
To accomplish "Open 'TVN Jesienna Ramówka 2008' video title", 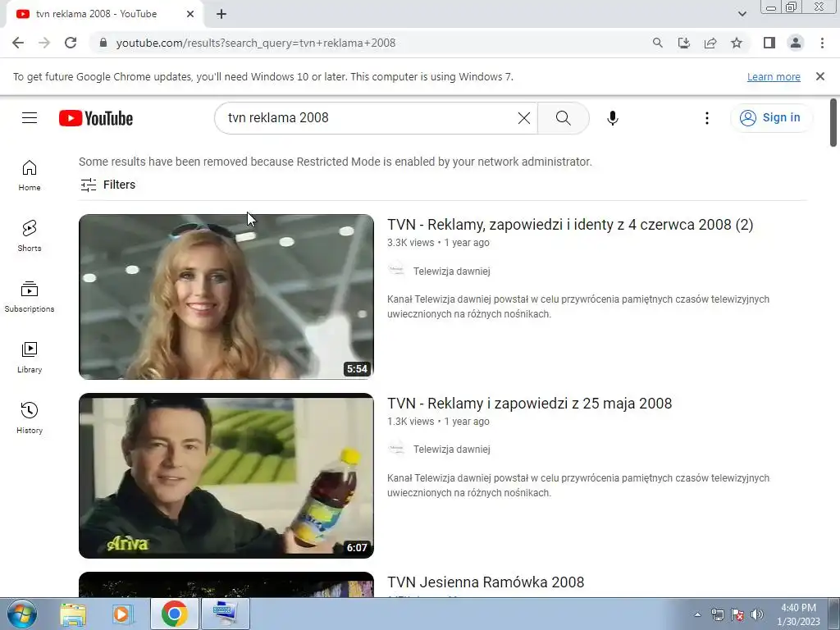I will [x=486, y=582].
